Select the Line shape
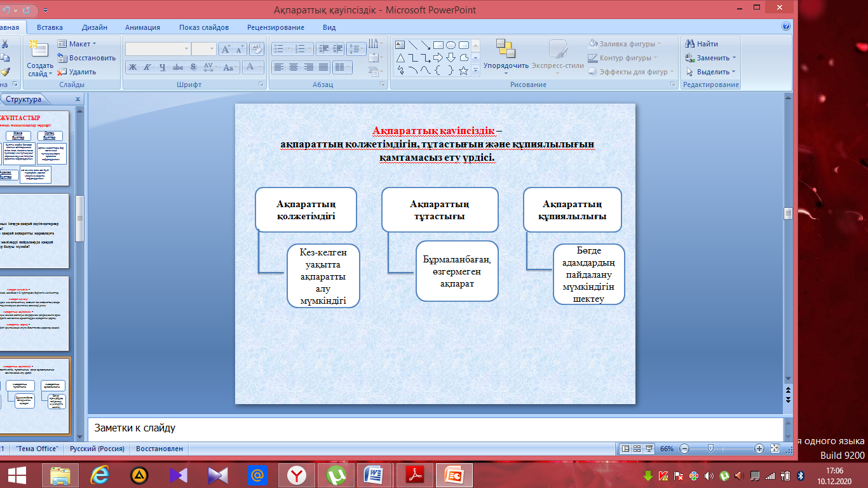 tap(413, 45)
